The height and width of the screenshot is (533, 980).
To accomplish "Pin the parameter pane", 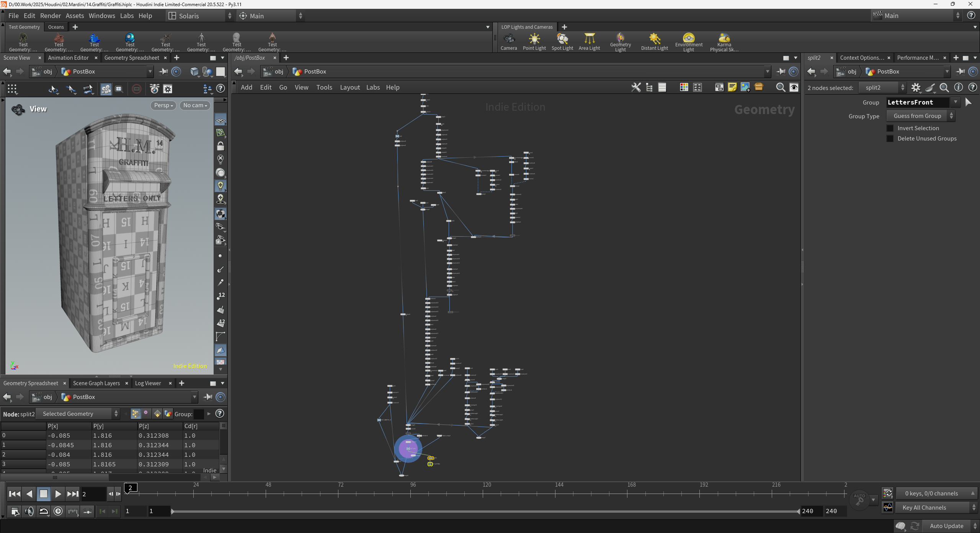I will (960, 72).
